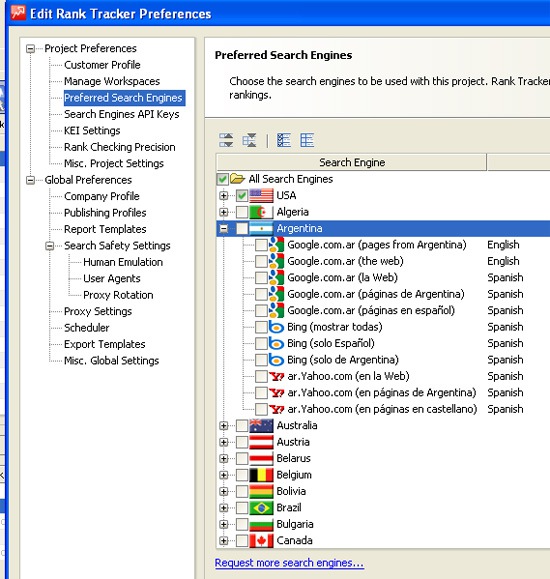
Task: Collapse the Global Preferences tree node
Action: (30, 180)
